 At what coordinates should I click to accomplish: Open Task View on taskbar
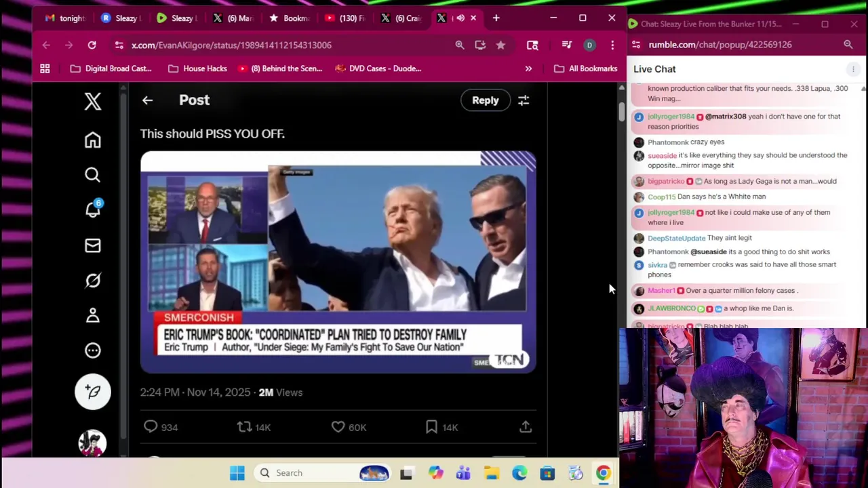pyautogui.click(x=406, y=473)
